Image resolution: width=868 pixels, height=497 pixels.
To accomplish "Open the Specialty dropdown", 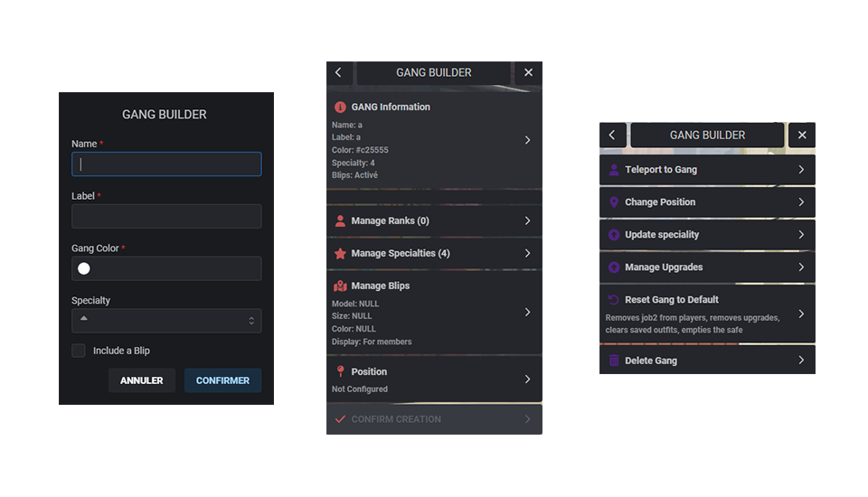I will click(166, 321).
